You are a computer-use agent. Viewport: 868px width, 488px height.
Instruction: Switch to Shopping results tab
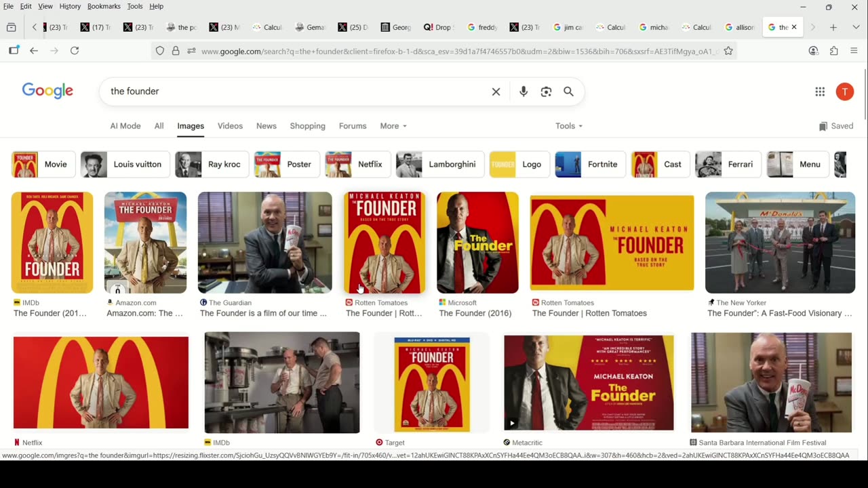308,126
